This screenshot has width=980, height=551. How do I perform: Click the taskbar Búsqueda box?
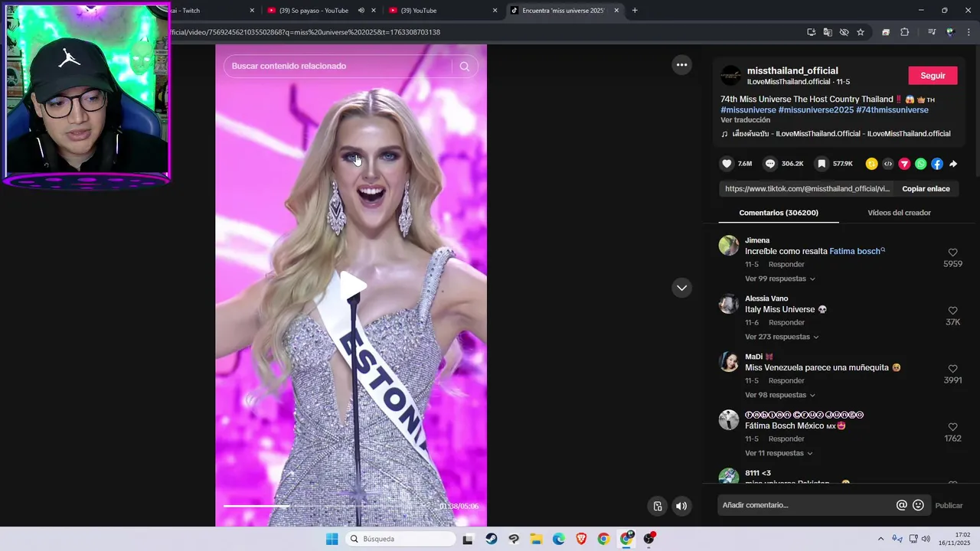click(x=399, y=539)
